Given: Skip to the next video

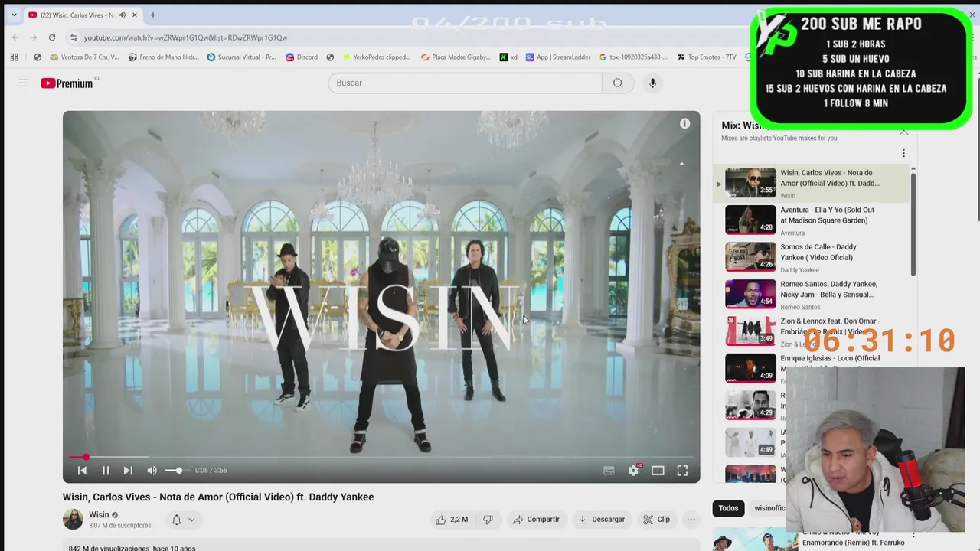Looking at the screenshot, I should point(128,471).
